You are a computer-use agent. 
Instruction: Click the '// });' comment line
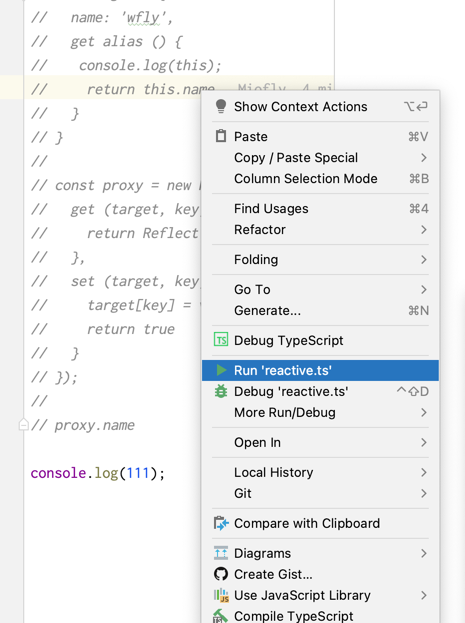coord(54,377)
